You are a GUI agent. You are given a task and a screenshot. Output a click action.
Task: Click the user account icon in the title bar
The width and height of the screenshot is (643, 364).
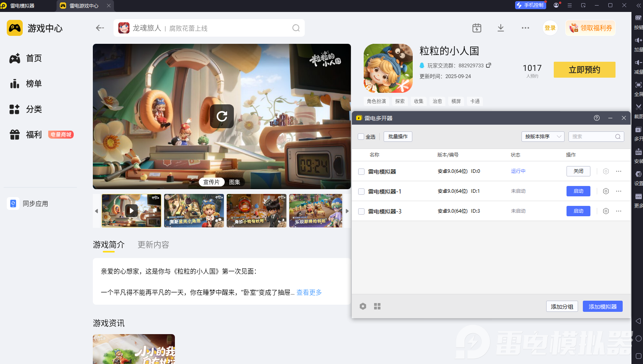(x=556, y=5)
